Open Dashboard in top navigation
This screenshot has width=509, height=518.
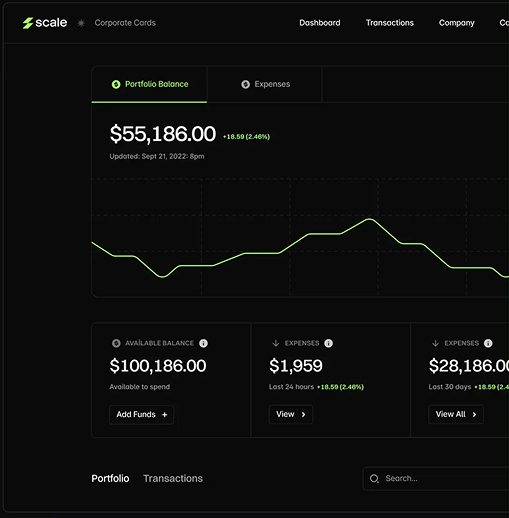[x=320, y=23]
